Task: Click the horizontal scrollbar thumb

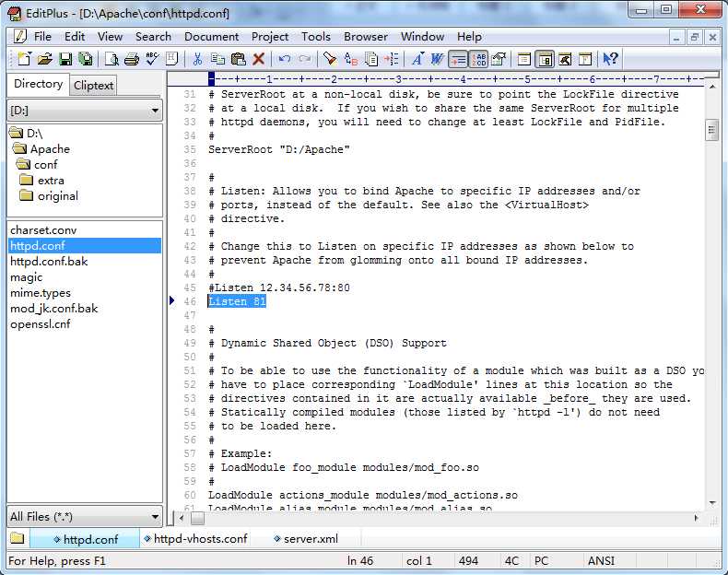Action: 197,518
